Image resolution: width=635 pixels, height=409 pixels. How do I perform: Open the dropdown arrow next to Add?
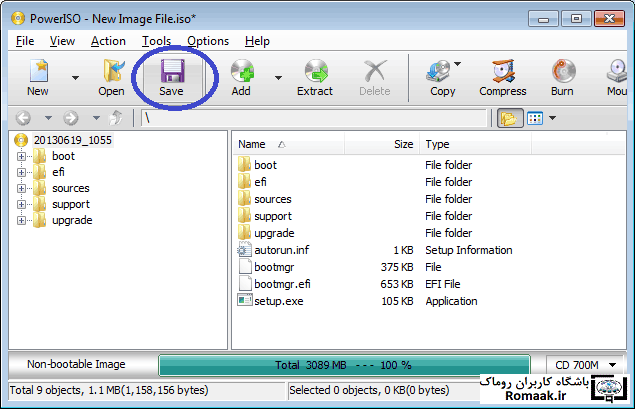click(278, 78)
